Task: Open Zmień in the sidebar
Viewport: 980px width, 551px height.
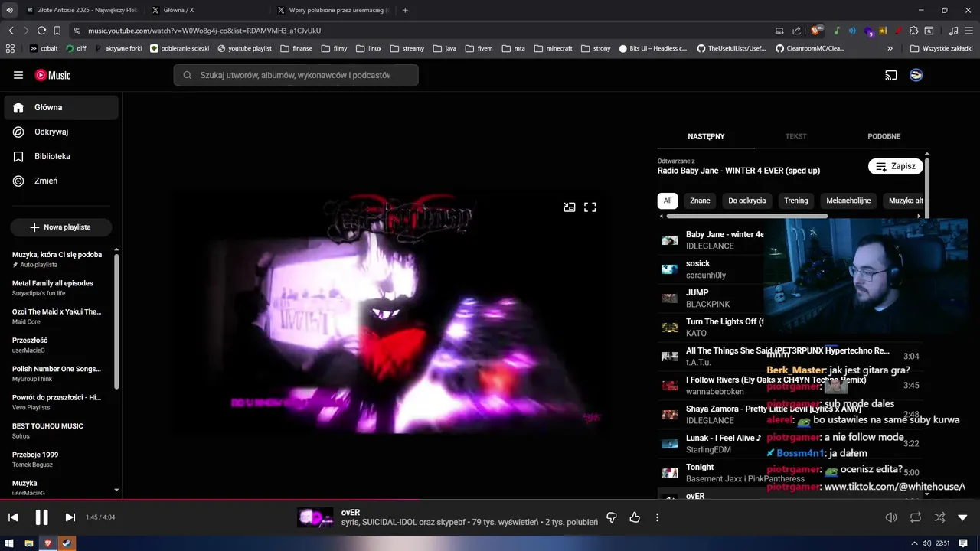Action: (61, 181)
